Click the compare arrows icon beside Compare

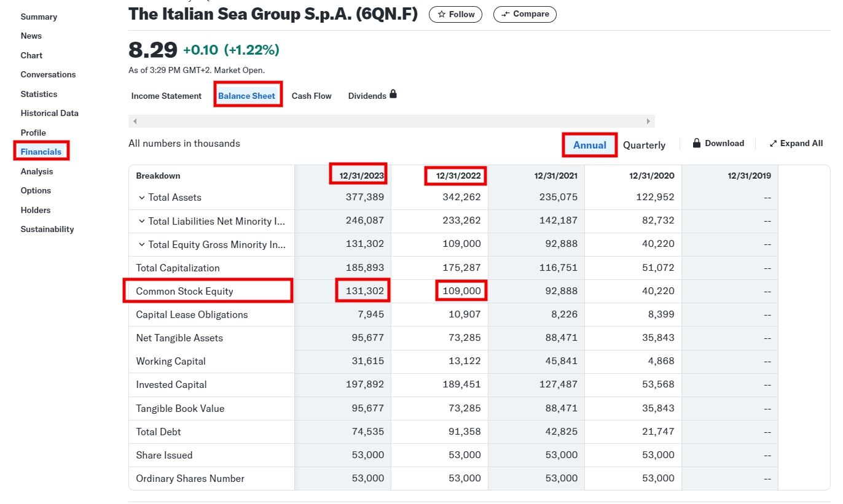(504, 14)
